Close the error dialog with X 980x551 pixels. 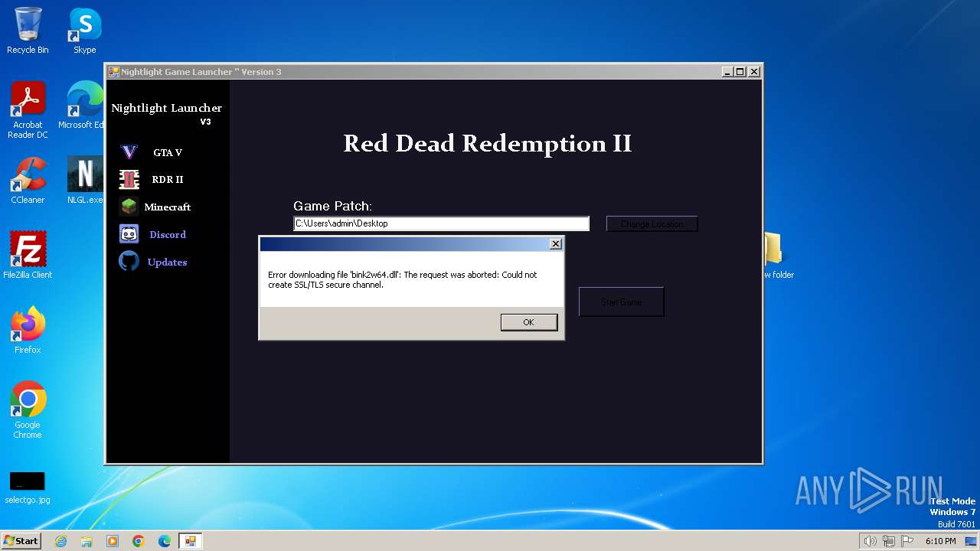click(556, 244)
